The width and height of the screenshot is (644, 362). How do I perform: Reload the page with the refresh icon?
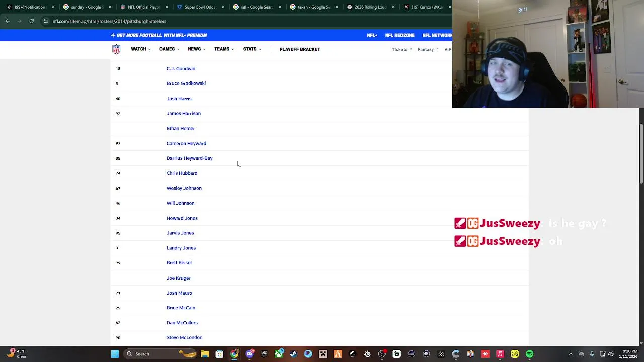coord(31,21)
